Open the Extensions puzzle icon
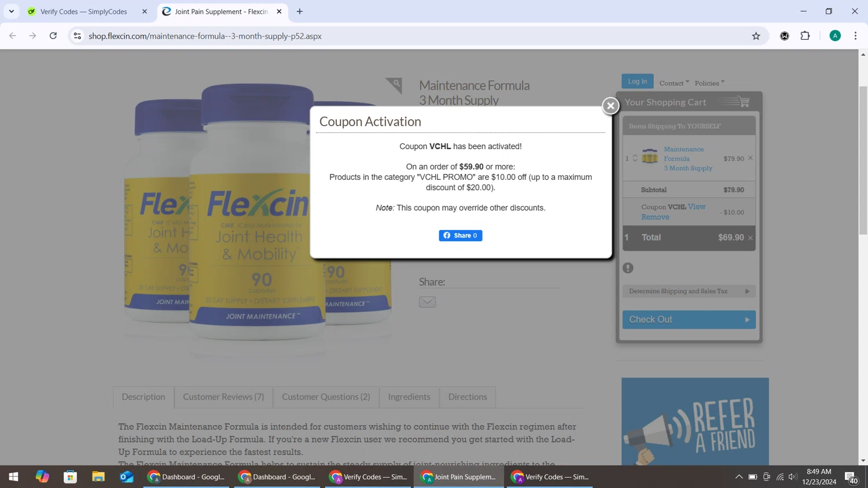 (805, 36)
